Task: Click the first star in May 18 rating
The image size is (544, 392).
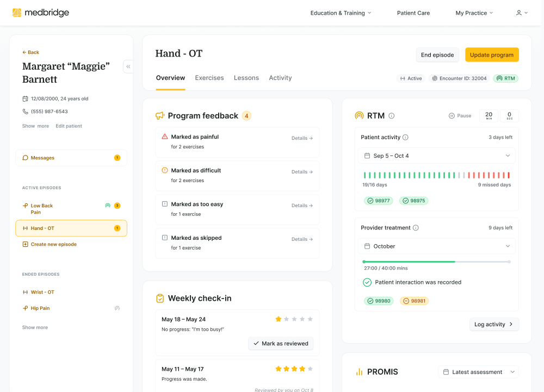Action: [279, 319]
